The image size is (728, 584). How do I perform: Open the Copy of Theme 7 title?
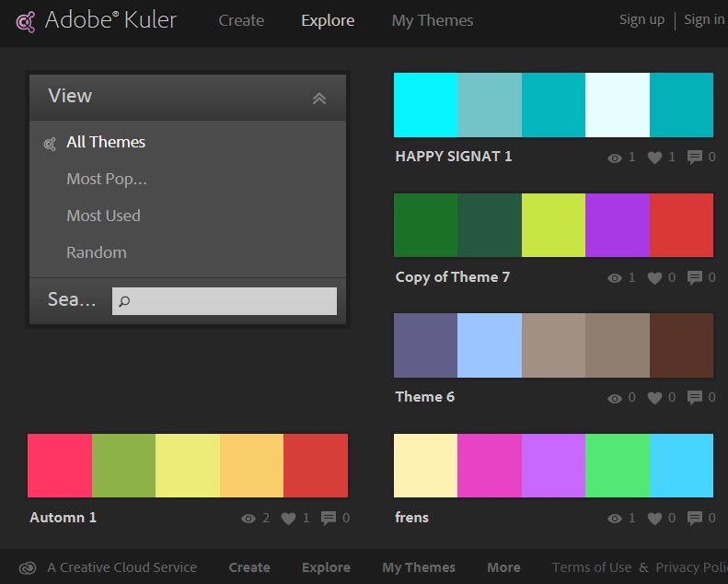pyautogui.click(x=452, y=277)
